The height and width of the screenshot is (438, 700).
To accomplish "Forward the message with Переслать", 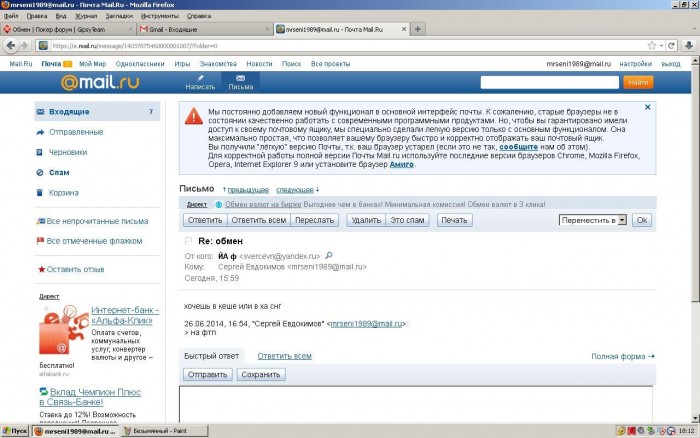I will [314, 220].
